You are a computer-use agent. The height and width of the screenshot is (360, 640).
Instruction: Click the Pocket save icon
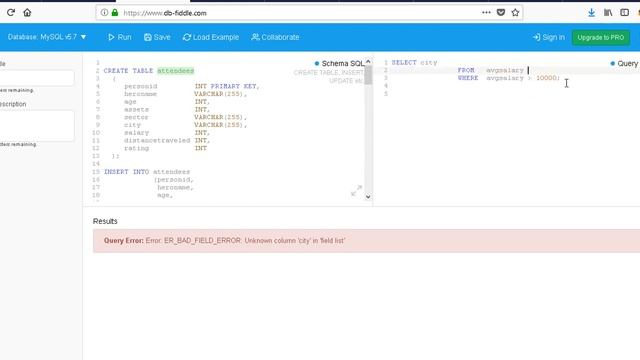point(501,13)
